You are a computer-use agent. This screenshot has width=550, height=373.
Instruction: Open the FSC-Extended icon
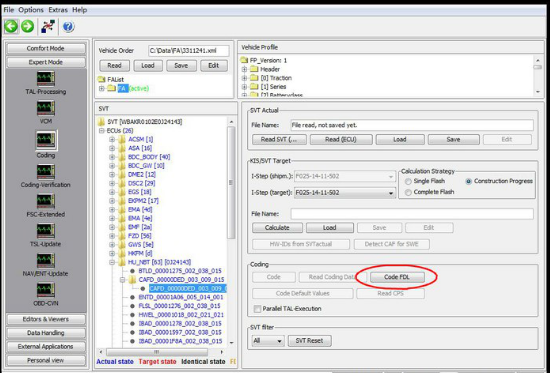46,201
